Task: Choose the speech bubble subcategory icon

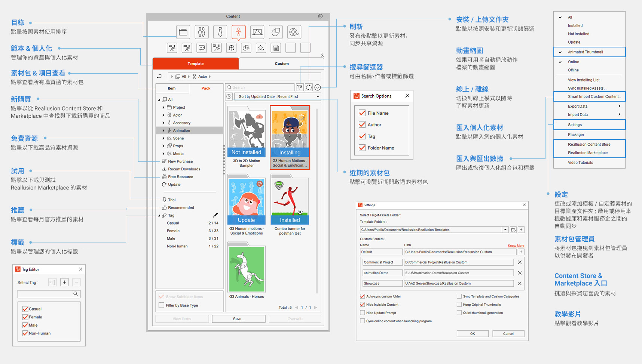Action: [x=202, y=48]
